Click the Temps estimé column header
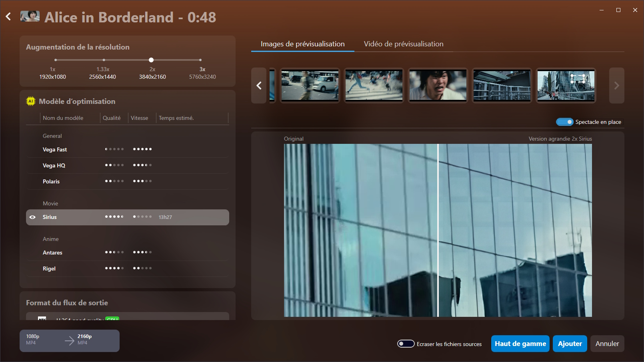 pyautogui.click(x=176, y=118)
